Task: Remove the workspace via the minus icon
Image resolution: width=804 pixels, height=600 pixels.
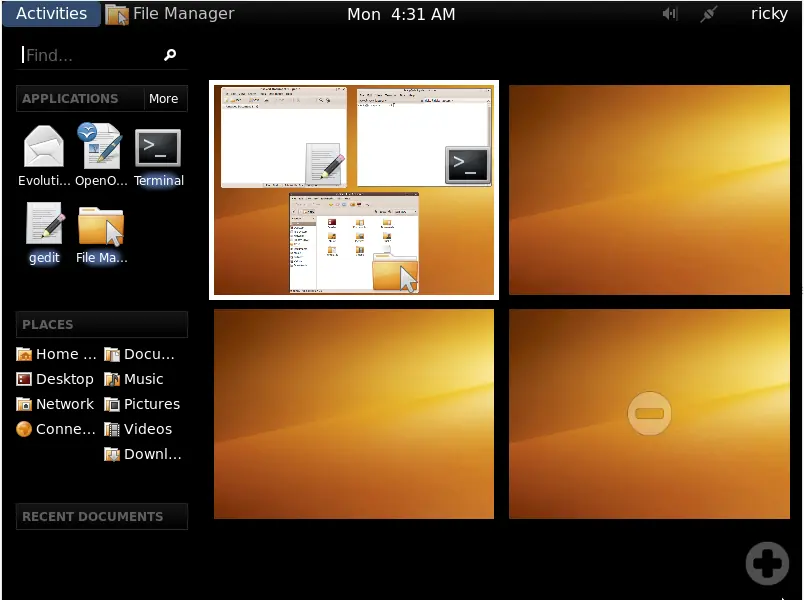Action: pyautogui.click(x=649, y=413)
